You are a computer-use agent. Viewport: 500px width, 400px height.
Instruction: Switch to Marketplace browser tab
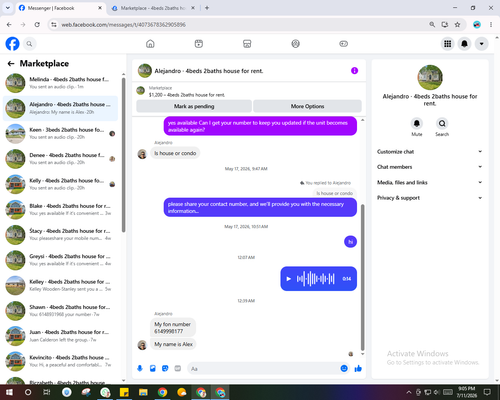click(x=153, y=8)
